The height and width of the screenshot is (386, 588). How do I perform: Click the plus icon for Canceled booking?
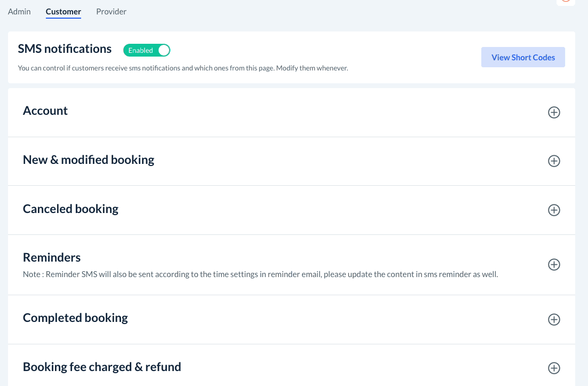click(x=554, y=210)
